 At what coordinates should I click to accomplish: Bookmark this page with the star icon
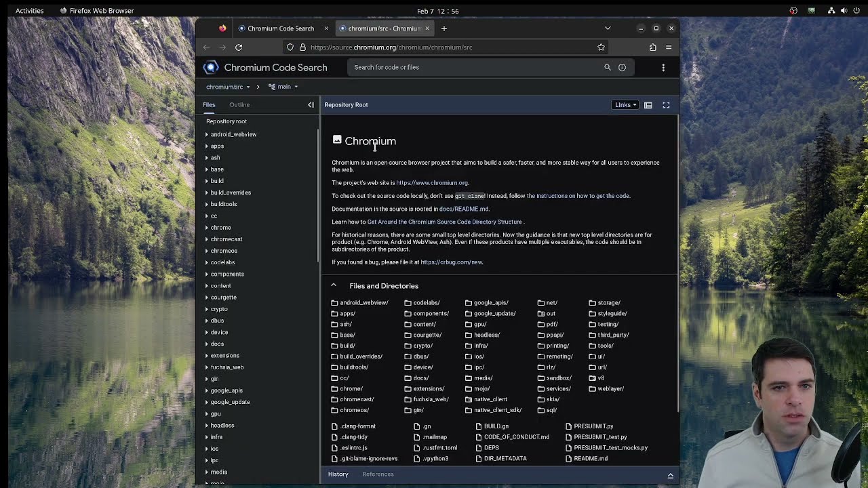click(601, 47)
